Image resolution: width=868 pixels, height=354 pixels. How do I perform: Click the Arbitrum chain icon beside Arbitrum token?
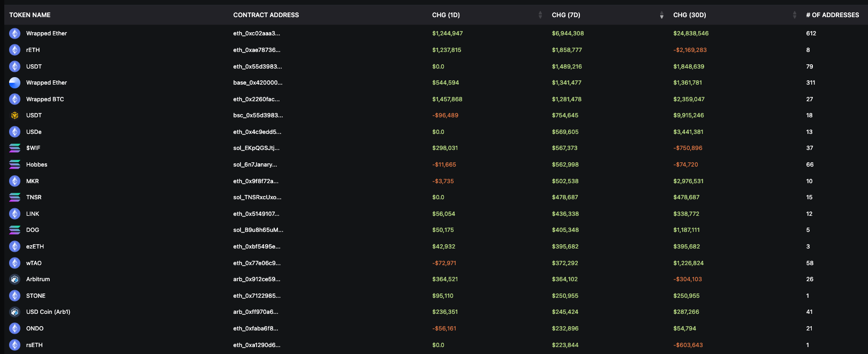pos(15,279)
